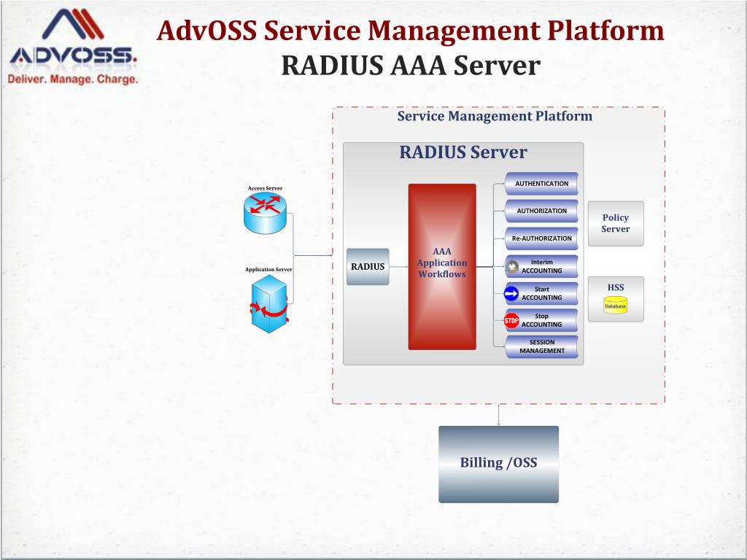Click the 'AdvOSS Service Management Platform' title

click(x=410, y=31)
